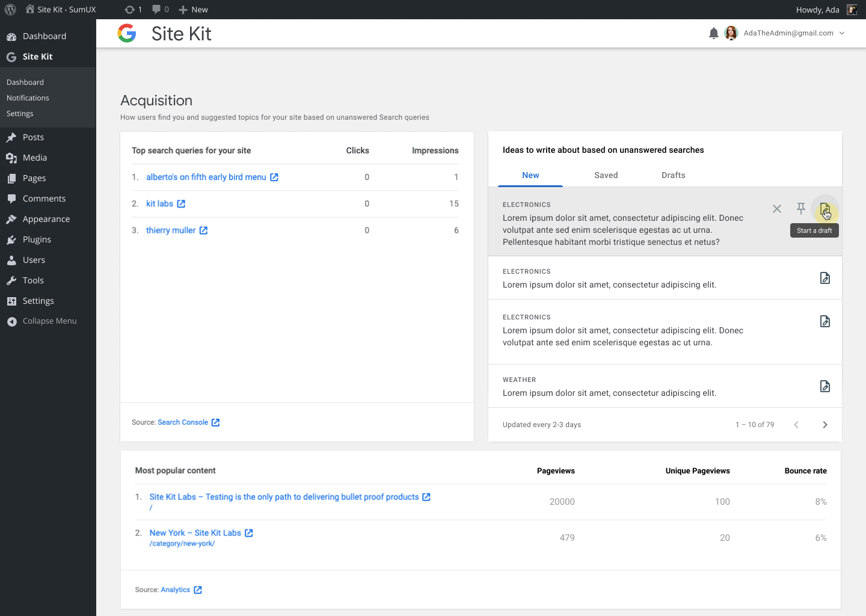Click the Acquisition section heading
Image resolution: width=866 pixels, height=616 pixels.
156,100
